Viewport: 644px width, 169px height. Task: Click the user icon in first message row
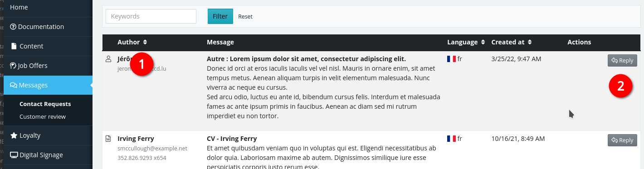tap(108, 59)
